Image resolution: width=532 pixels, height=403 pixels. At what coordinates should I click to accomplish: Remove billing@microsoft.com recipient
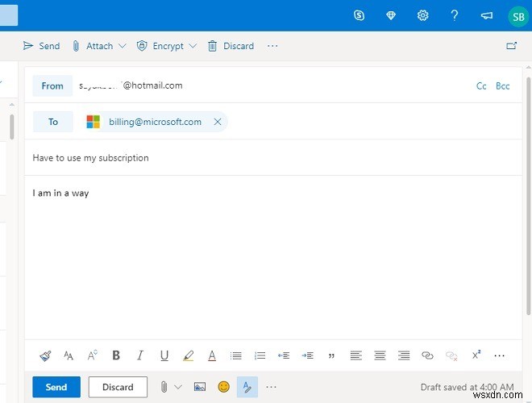[x=218, y=122]
